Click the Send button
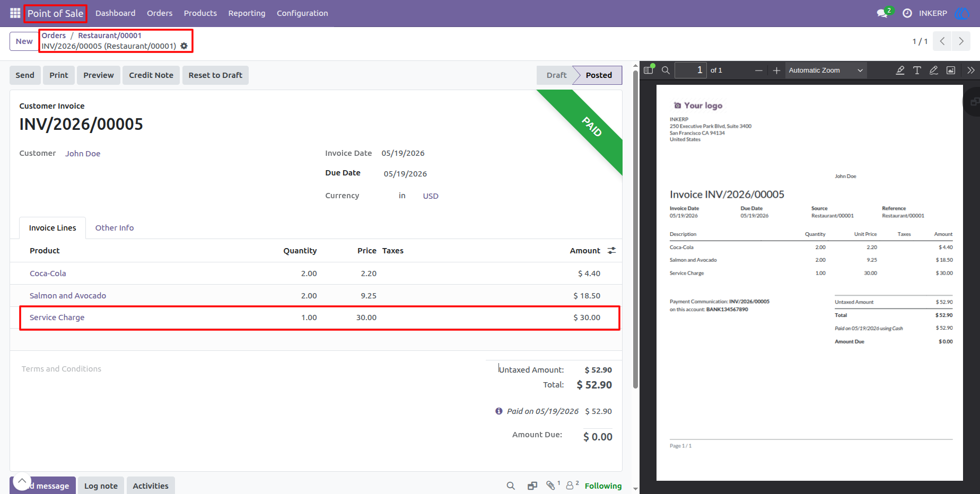 tap(25, 75)
